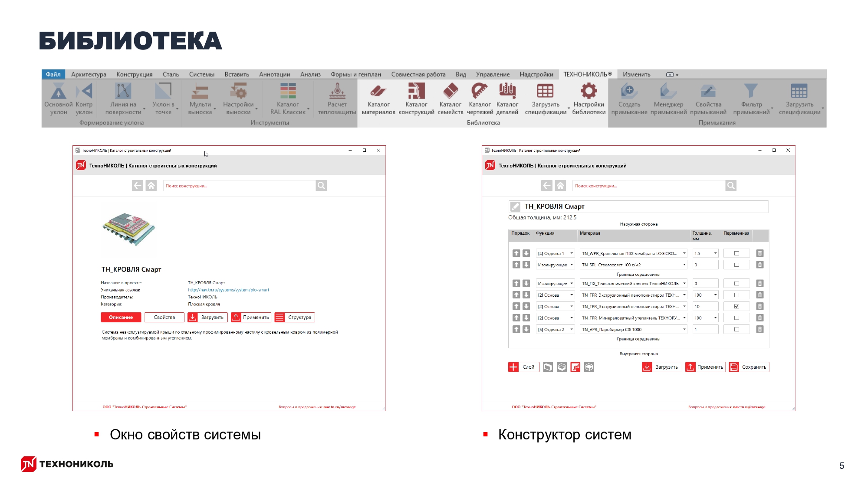
Task: Open material dropdown TN_SPL_Стеклохолст 100 г/м2
Action: 634,265
